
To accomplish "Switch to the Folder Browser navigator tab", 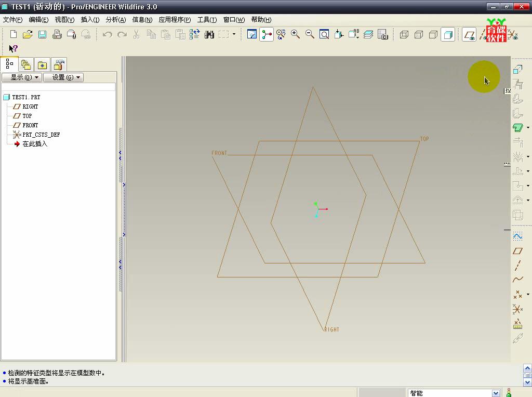I will [x=26, y=64].
